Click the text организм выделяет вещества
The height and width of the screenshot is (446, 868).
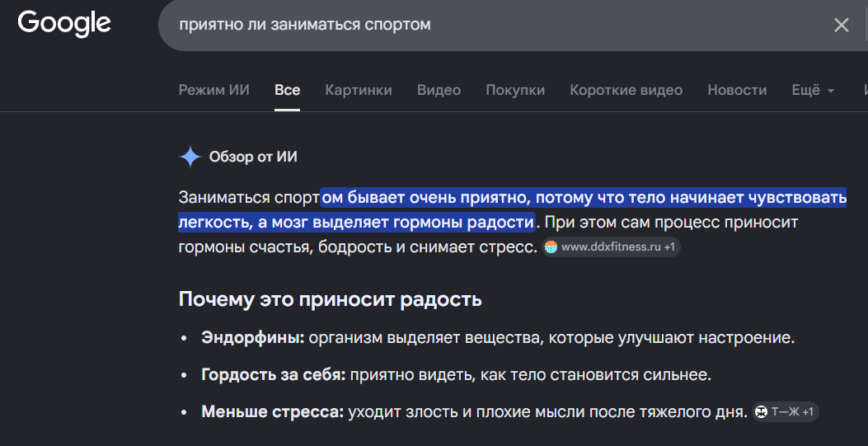coord(425,337)
